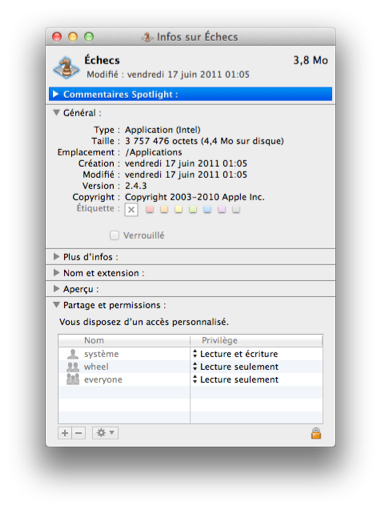The image size is (381, 510).
Task: Toggle the Verrouillé checkbox
Action: [x=114, y=235]
